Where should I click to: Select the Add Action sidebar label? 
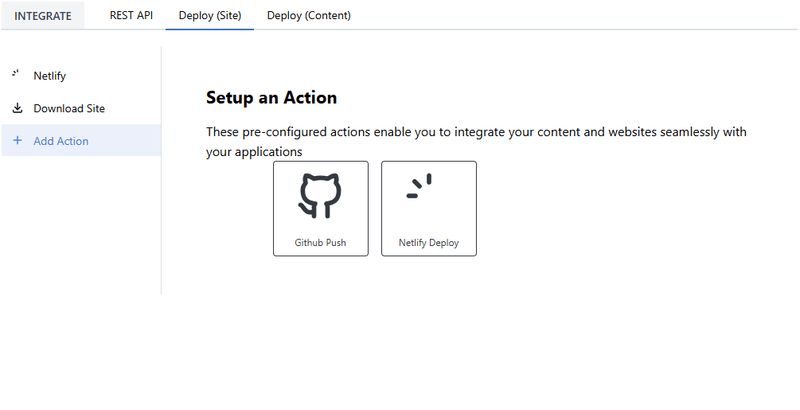coord(61,141)
